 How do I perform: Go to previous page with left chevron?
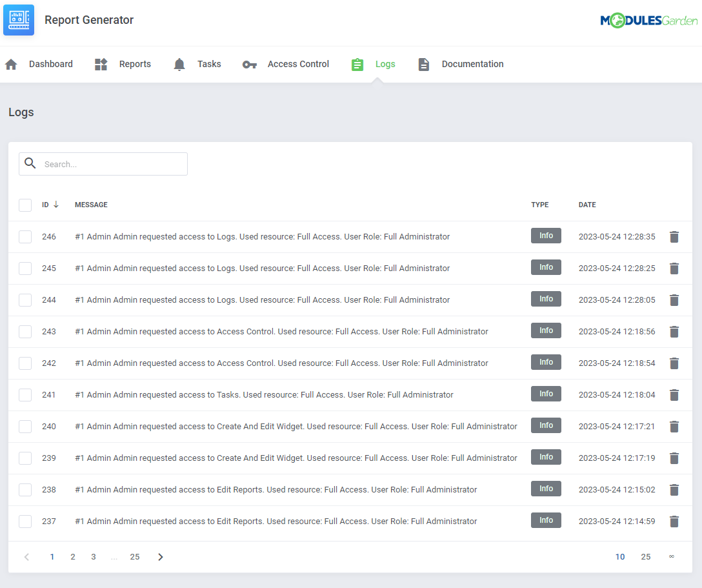click(27, 556)
